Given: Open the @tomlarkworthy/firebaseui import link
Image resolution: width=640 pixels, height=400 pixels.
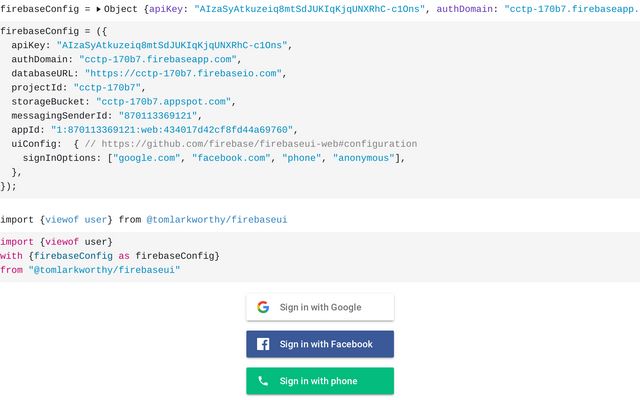Looking at the screenshot, I should point(217,220).
